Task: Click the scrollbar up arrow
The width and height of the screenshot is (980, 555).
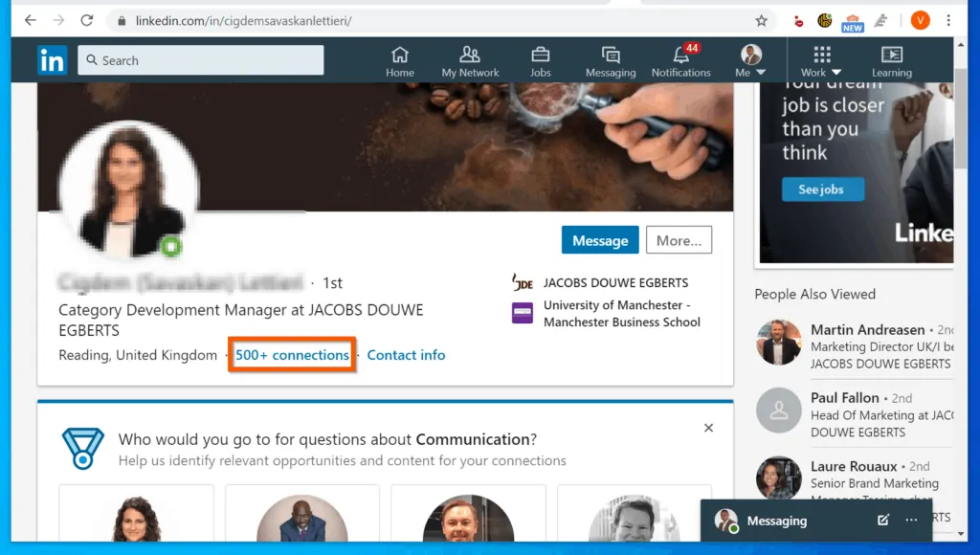Action: click(x=961, y=44)
